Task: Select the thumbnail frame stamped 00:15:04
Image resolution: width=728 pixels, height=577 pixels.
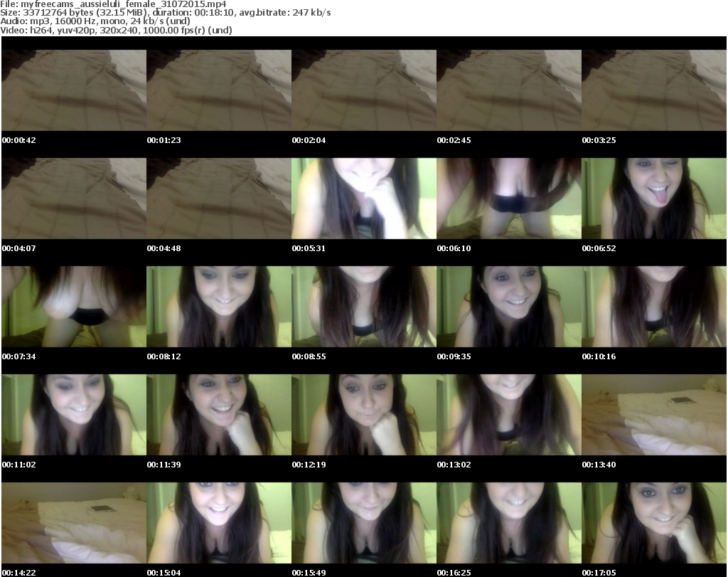Action: click(219, 523)
